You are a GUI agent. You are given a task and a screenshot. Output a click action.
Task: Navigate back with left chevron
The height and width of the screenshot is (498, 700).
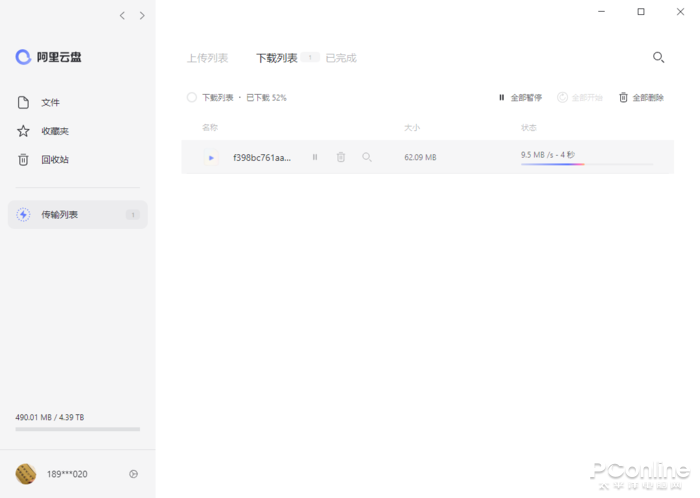point(122,15)
